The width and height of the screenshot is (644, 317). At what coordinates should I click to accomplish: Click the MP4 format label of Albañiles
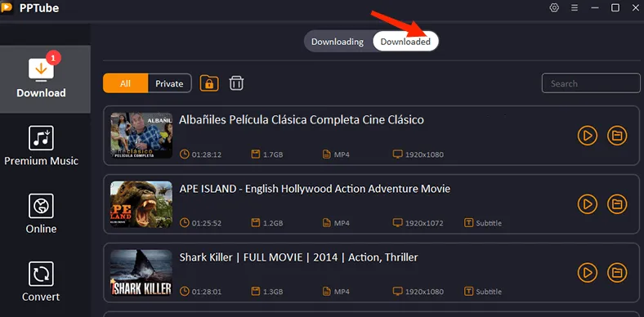336,154
